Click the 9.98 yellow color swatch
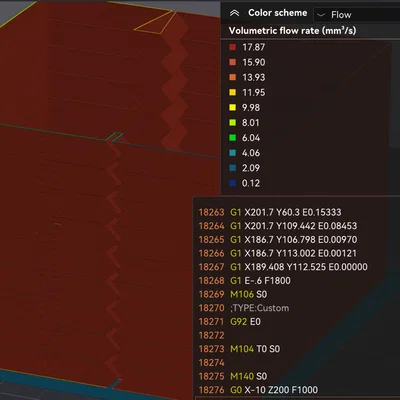The height and width of the screenshot is (400, 400). tap(233, 107)
